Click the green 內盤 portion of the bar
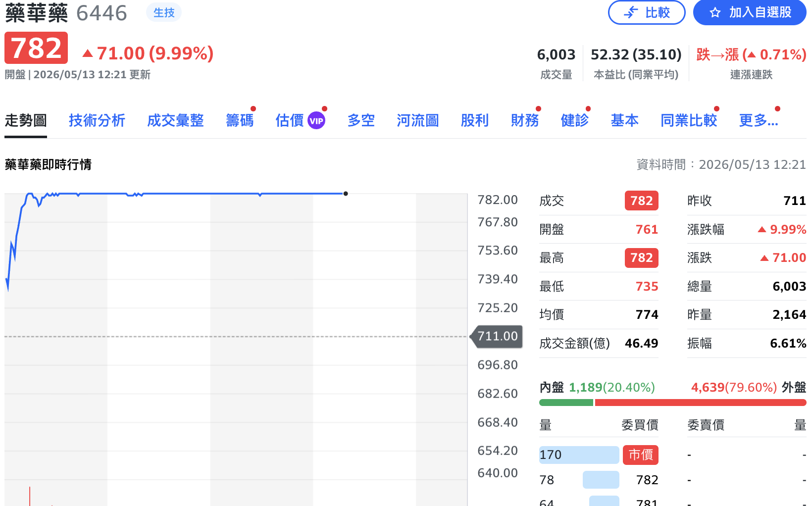 566,403
